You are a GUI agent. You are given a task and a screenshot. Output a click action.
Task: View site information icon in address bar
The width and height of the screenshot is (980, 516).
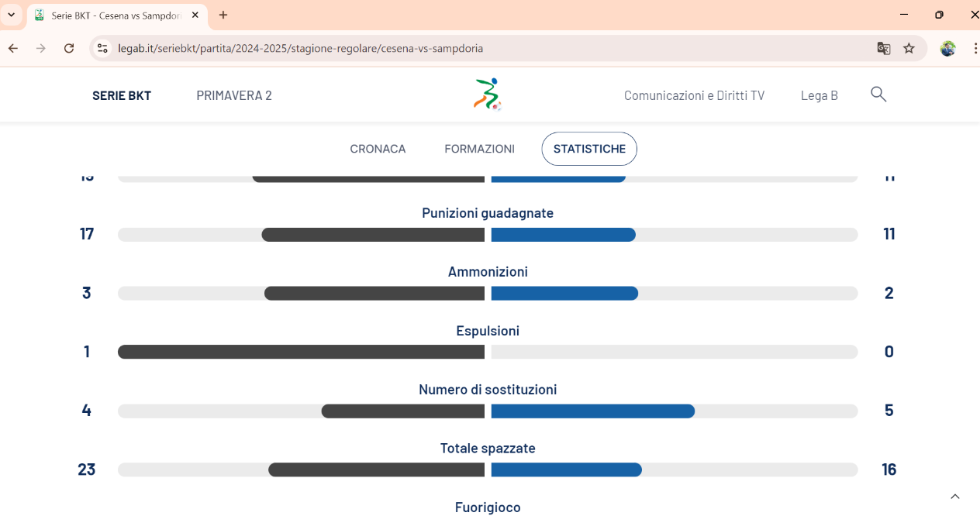pos(102,48)
